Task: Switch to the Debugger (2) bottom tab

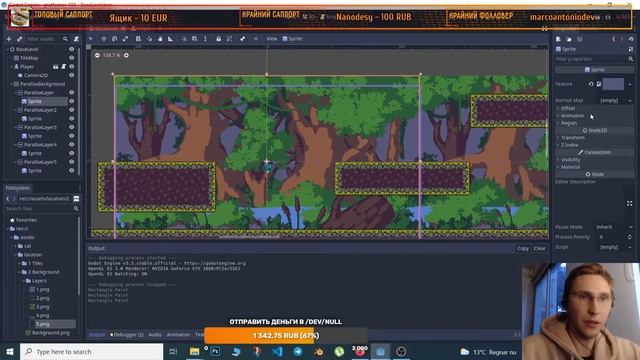Action: 127,335
